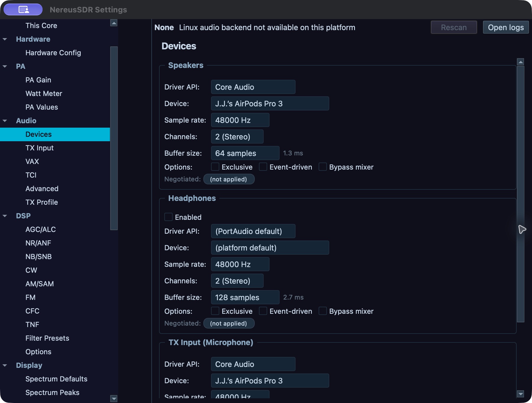
Task: Open Speakers Channels dropdown
Action: [237, 136]
